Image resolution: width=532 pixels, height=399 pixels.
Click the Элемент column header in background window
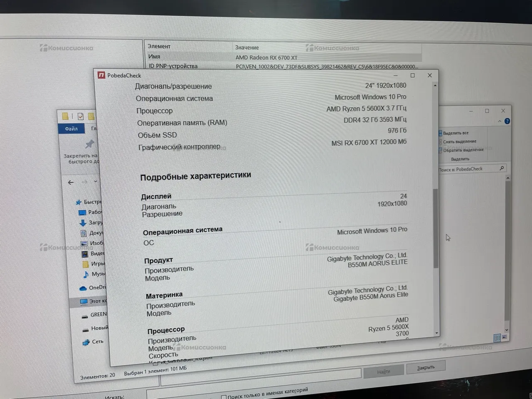[x=159, y=47]
